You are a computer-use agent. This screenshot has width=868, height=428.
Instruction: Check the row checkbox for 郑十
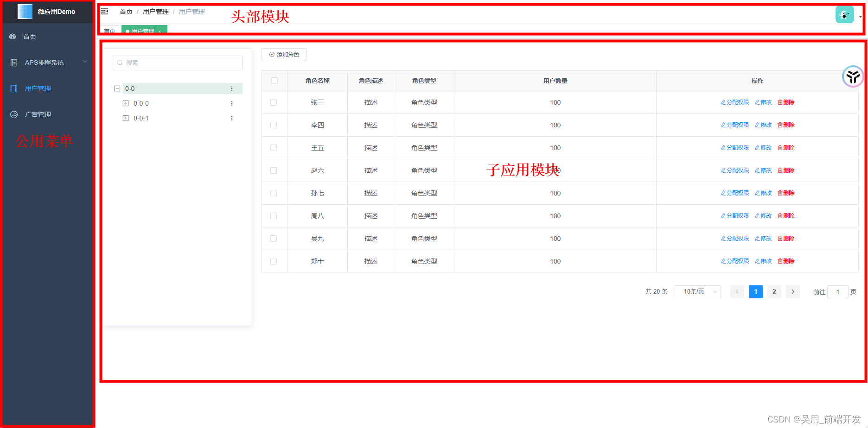[274, 261]
